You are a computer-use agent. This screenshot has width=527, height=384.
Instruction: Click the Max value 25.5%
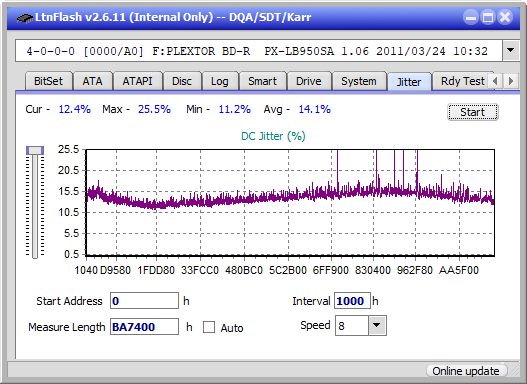154,109
